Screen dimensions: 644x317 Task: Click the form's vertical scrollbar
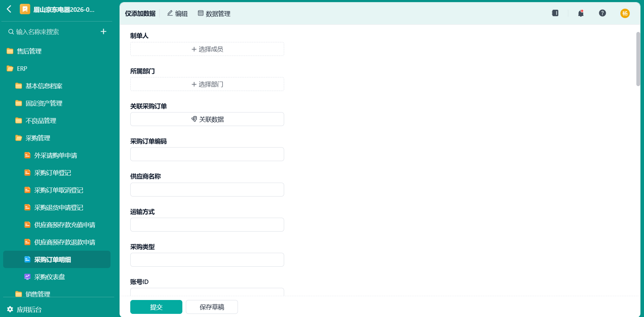(638, 59)
